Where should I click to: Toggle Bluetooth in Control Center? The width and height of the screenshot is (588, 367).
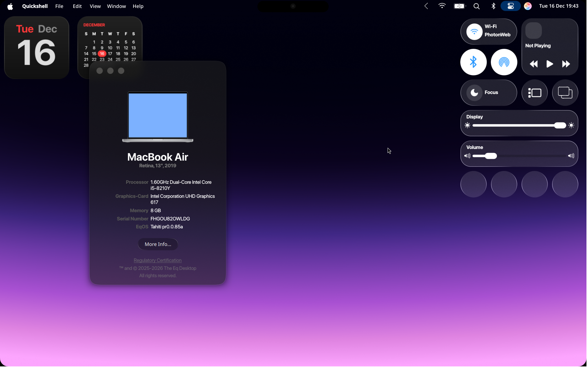pyautogui.click(x=473, y=62)
